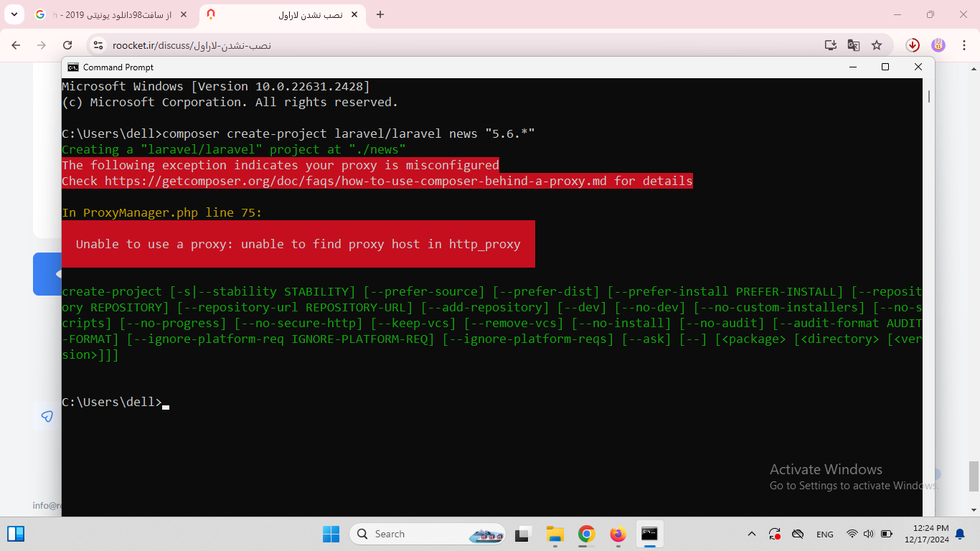Open the Windows Start menu
980x551 pixels.
pos(331,534)
